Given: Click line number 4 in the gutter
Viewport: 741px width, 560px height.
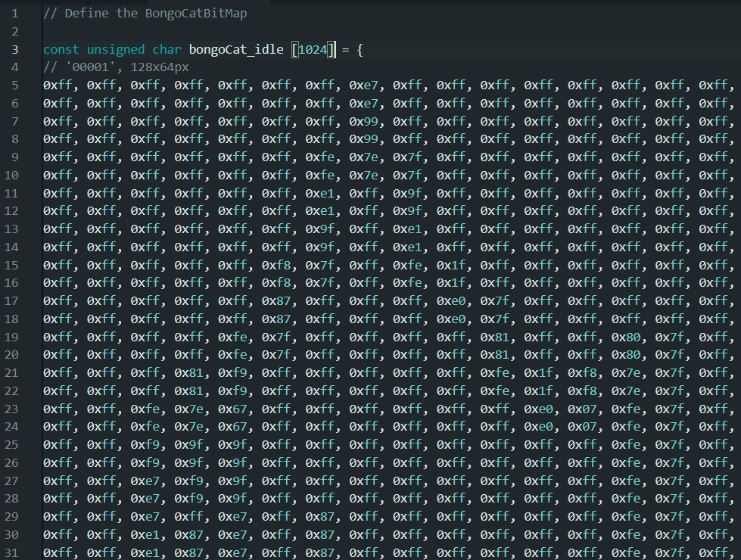Looking at the screenshot, I should [15, 67].
